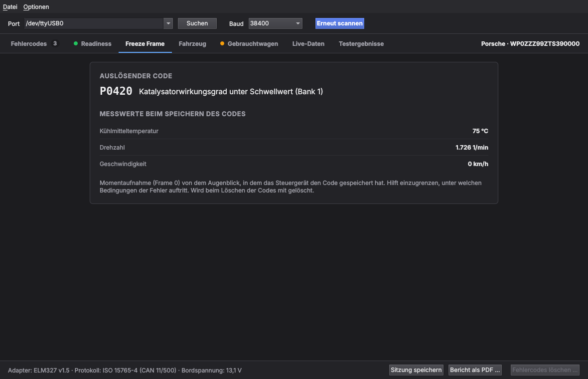
Task: Click orange status dot beside Gebrauchtwagen
Action: coord(222,43)
